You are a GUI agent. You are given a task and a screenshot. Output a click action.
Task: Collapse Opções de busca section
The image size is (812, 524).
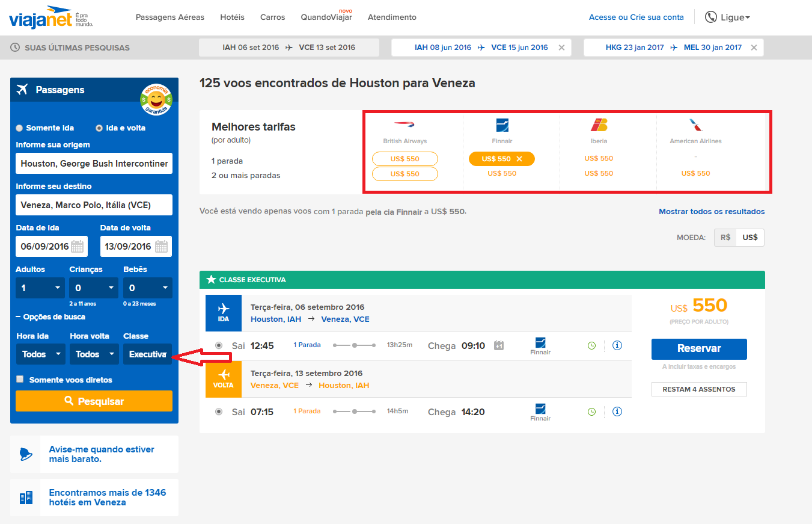coord(50,317)
